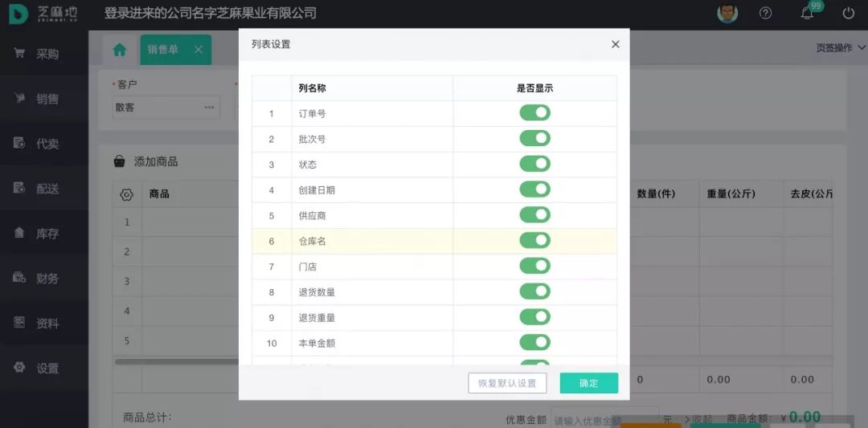Viewport: 868px width, 428px height.
Task: Click the 设置 gear icon in sidebar
Action: [19, 367]
